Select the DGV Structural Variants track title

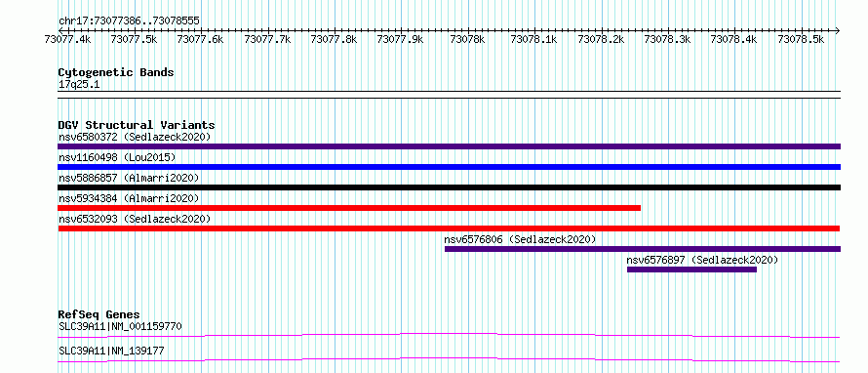point(137,125)
